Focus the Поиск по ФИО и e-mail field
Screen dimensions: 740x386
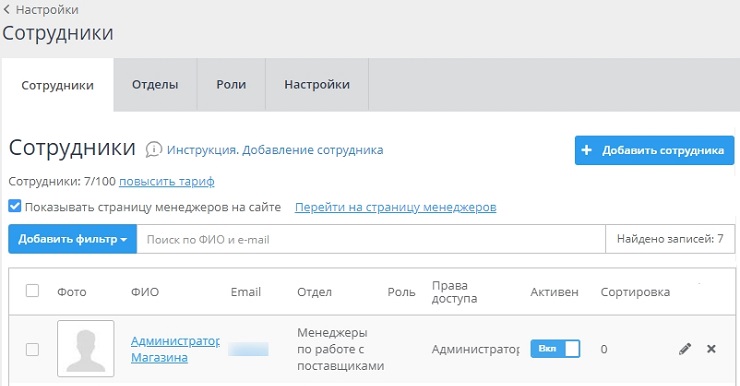(x=371, y=239)
